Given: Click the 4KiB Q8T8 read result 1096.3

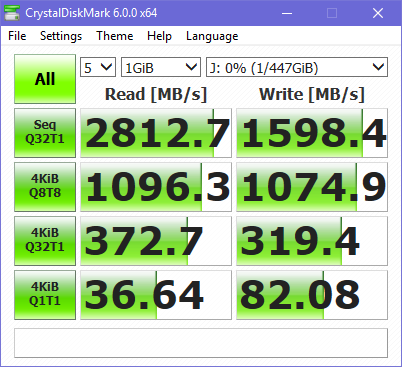Looking at the screenshot, I should click(x=156, y=187).
